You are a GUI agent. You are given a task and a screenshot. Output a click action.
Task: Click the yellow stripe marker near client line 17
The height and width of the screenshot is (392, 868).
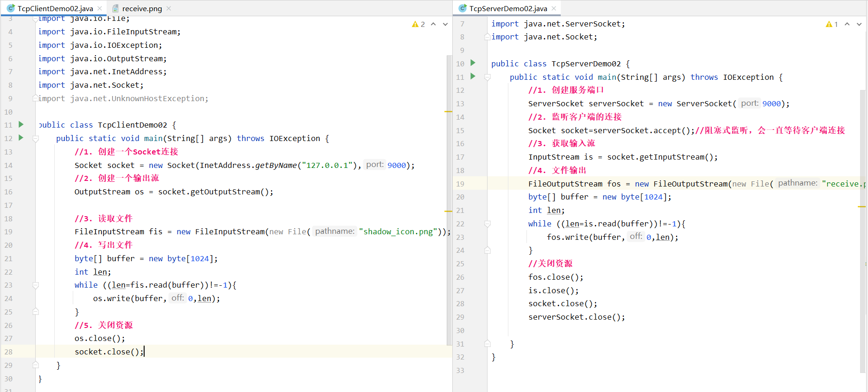pyautogui.click(x=448, y=211)
